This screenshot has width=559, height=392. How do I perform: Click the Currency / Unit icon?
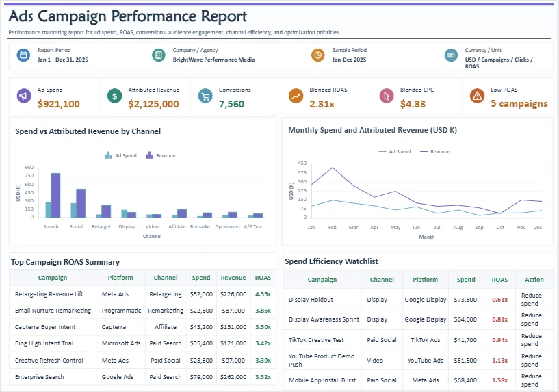451,55
